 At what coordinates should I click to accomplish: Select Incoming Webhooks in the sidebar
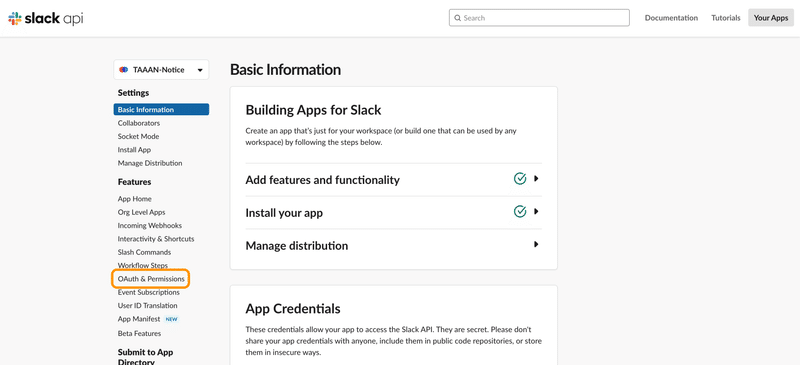pyautogui.click(x=149, y=226)
